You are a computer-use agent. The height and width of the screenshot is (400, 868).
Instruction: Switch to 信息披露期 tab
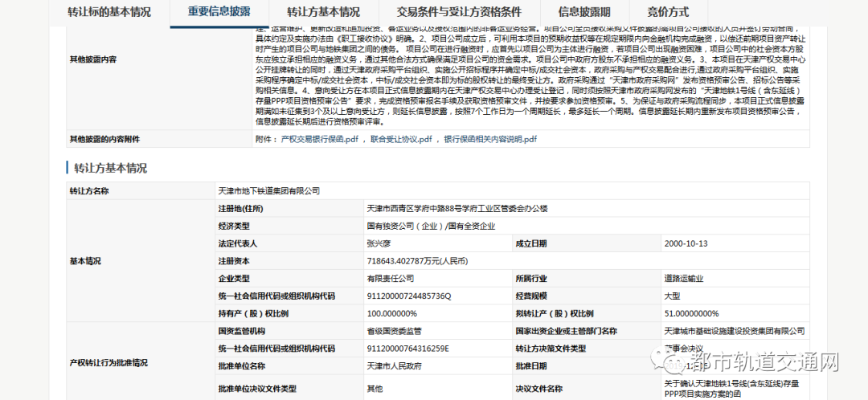pyautogui.click(x=584, y=12)
